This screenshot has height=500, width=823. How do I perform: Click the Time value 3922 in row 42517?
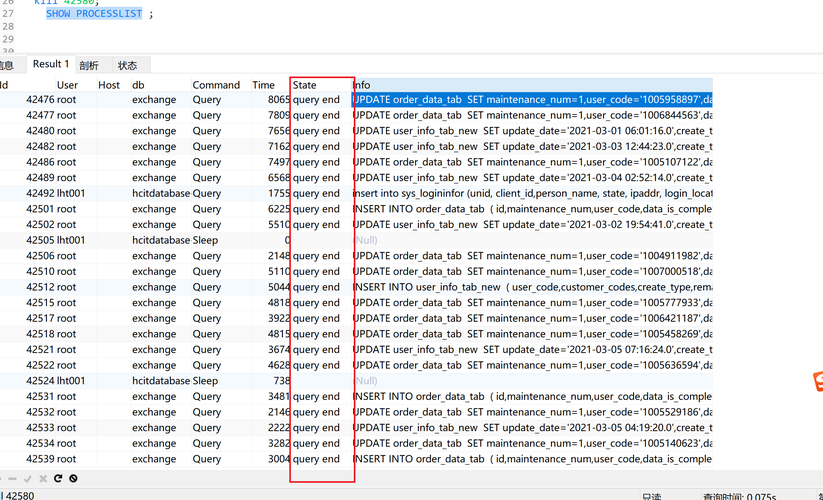click(x=279, y=318)
